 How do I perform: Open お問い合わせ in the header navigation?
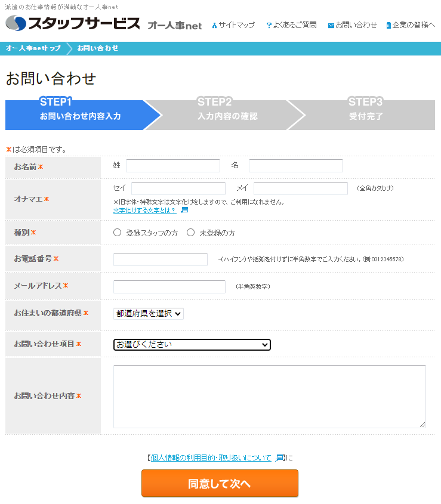pos(356,25)
